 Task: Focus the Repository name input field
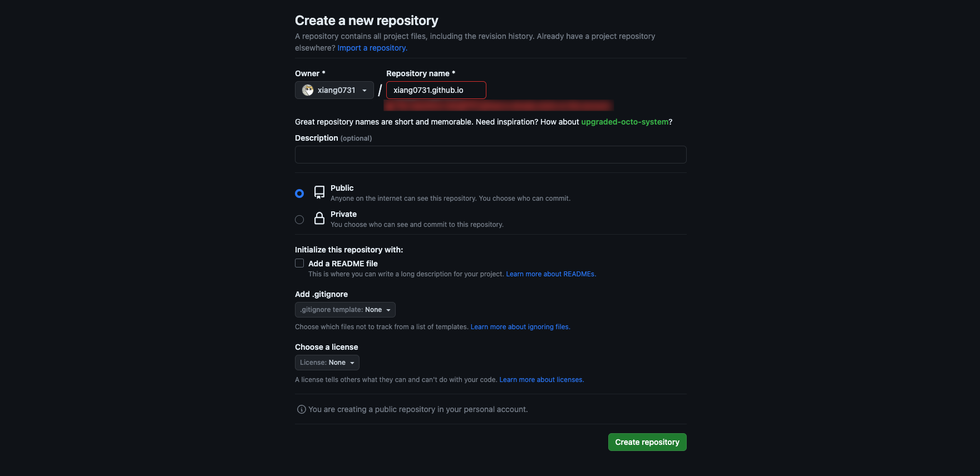pyautogui.click(x=436, y=90)
